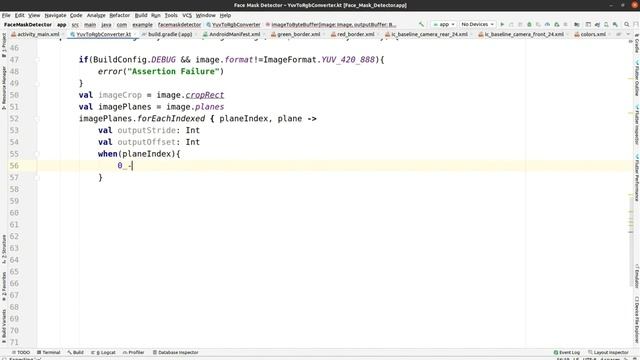Open the Build Variants side panel

4,325
